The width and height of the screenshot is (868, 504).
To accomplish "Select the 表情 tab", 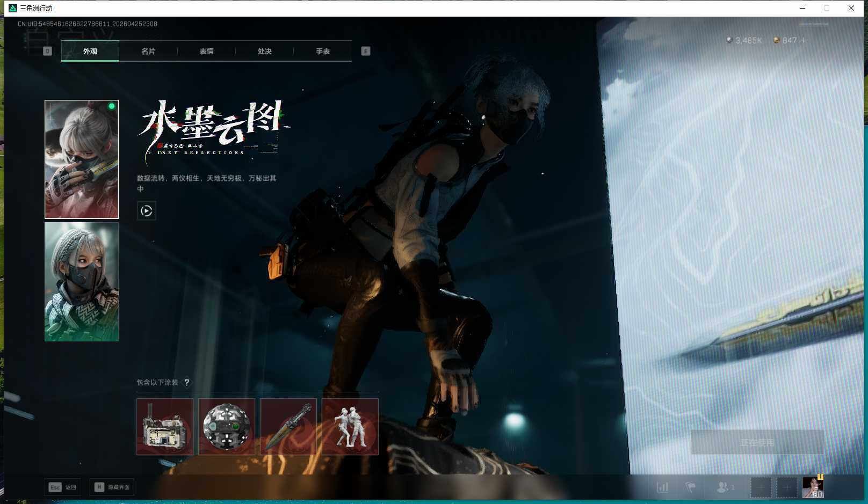I will click(206, 51).
